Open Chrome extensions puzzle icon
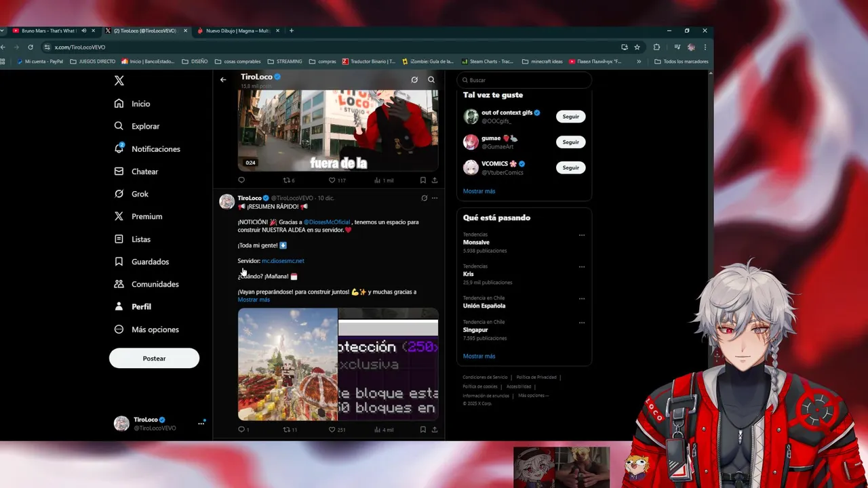 click(x=656, y=47)
